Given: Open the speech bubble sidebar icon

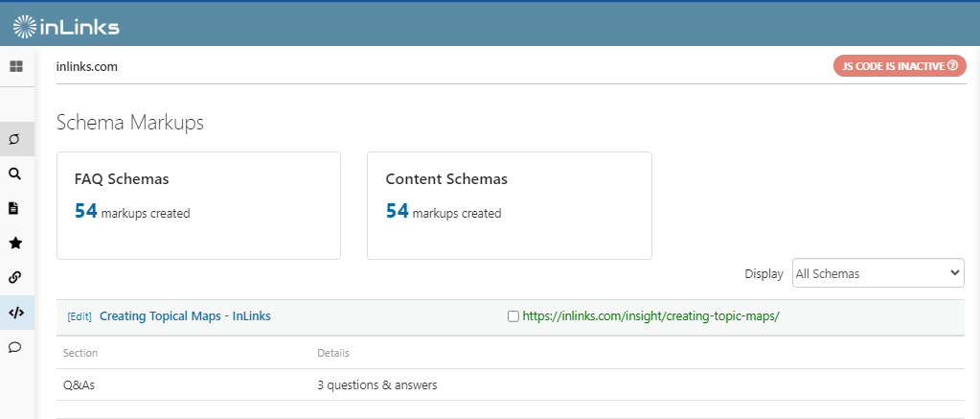Looking at the screenshot, I should point(15,347).
